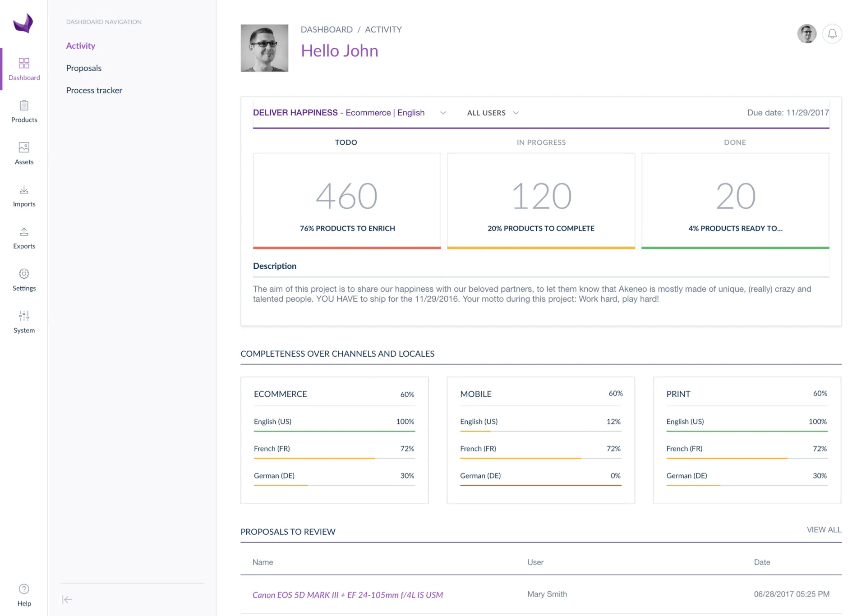Open the Canon EOS 5D MARK III proposal
Screen dimensions: 866x616
click(348, 595)
